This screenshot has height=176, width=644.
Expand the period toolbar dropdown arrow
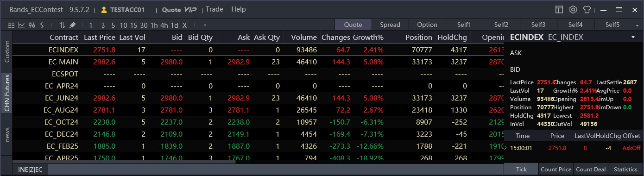click(x=205, y=25)
